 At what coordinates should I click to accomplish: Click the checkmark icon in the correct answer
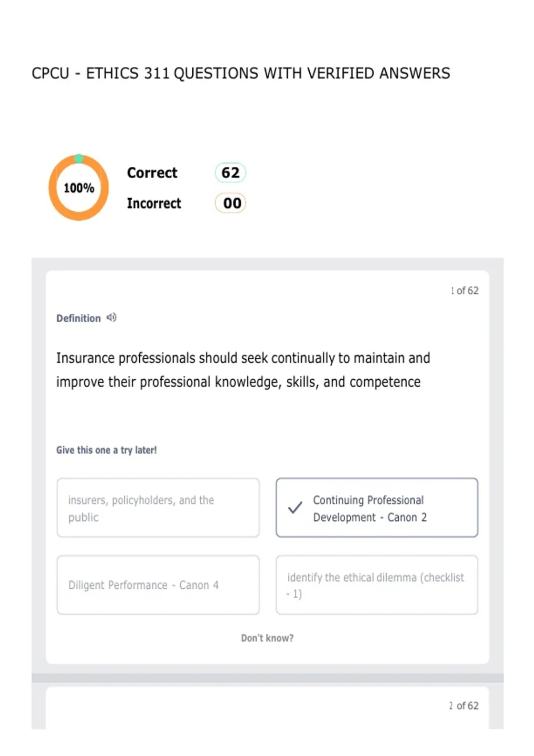tap(295, 507)
